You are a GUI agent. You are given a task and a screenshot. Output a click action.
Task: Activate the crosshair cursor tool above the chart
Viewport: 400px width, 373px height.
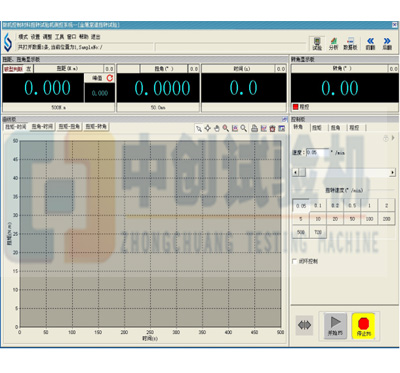coord(208,128)
